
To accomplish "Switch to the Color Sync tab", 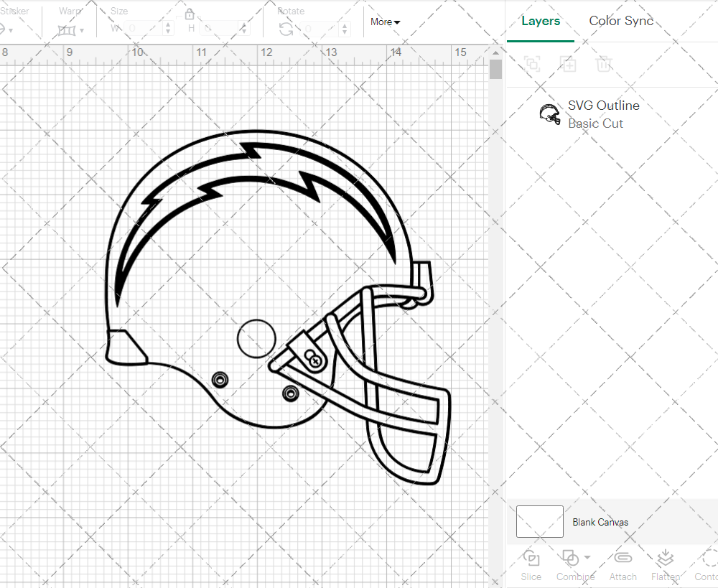I will tap(621, 21).
